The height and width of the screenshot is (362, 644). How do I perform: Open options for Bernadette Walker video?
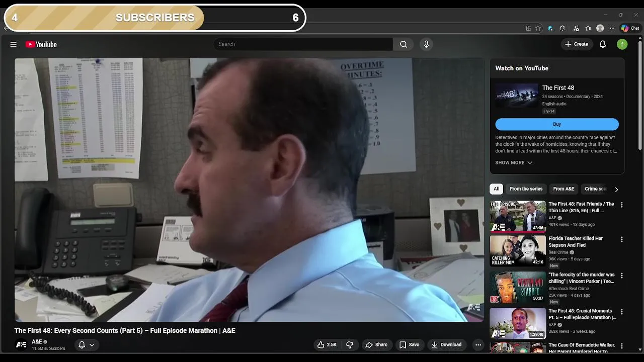(621, 346)
